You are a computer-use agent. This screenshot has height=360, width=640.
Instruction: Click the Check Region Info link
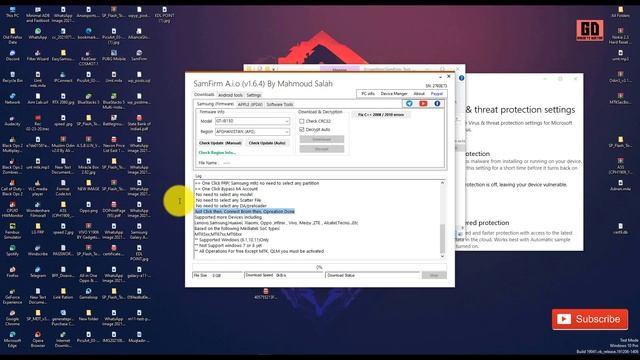click(x=217, y=153)
